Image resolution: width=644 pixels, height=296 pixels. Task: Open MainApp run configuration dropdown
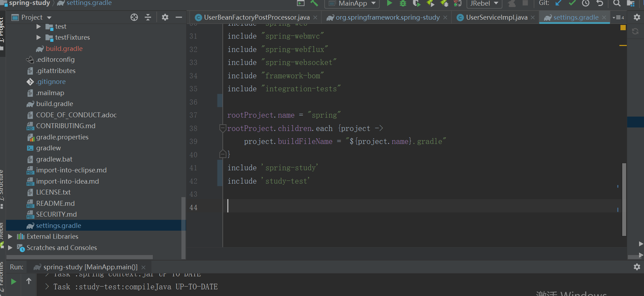[352, 4]
